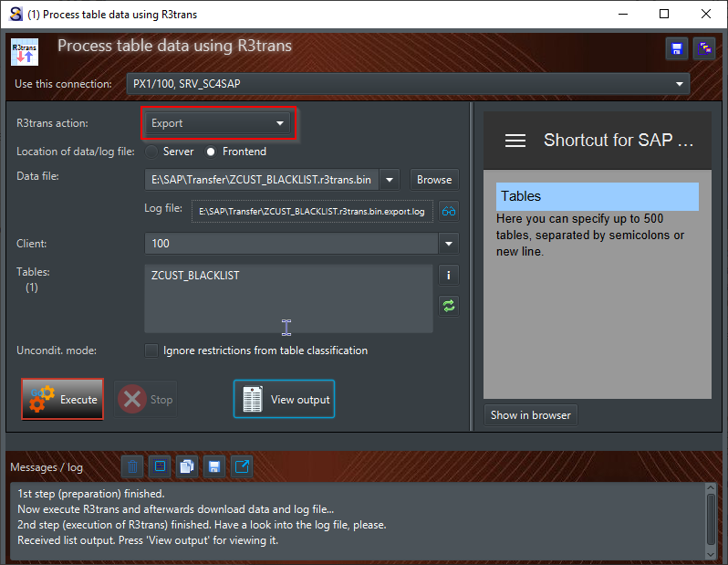Open the R3trans action Export dropdown
728x565 pixels.
coord(219,123)
